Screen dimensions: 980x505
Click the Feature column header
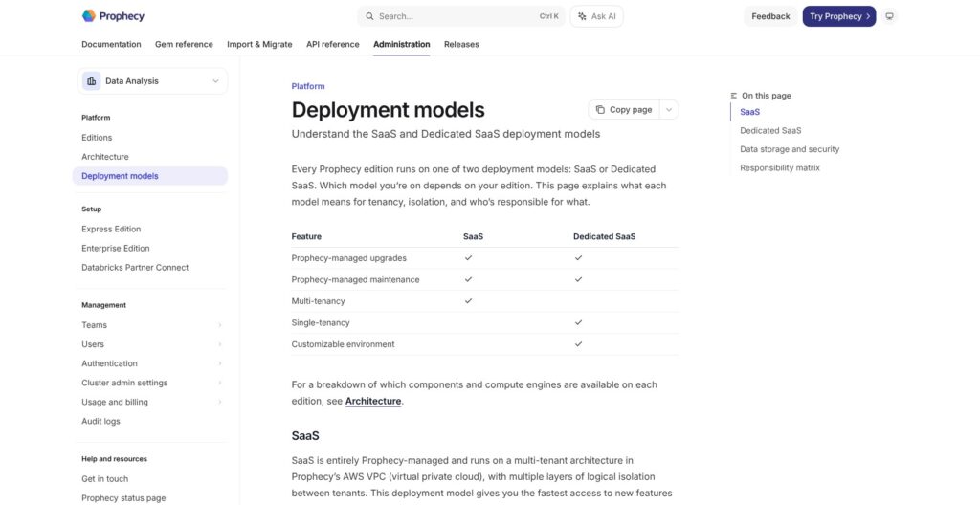(306, 237)
